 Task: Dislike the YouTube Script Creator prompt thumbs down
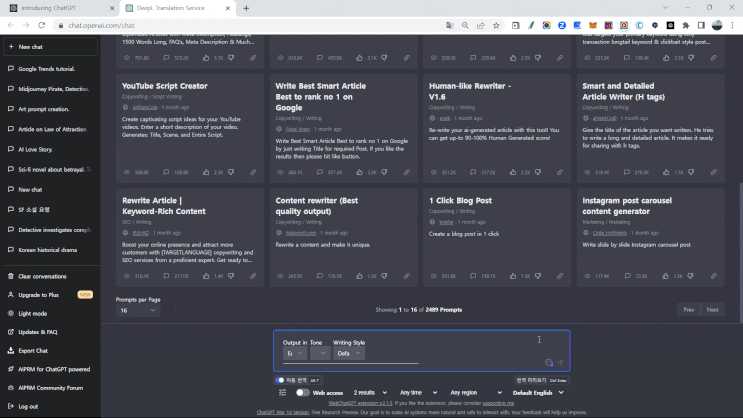pyautogui.click(x=231, y=172)
